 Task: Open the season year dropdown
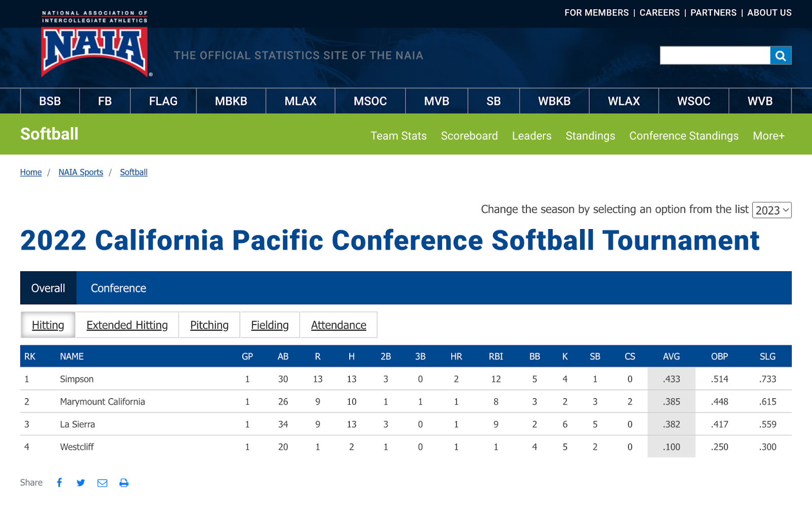point(771,210)
